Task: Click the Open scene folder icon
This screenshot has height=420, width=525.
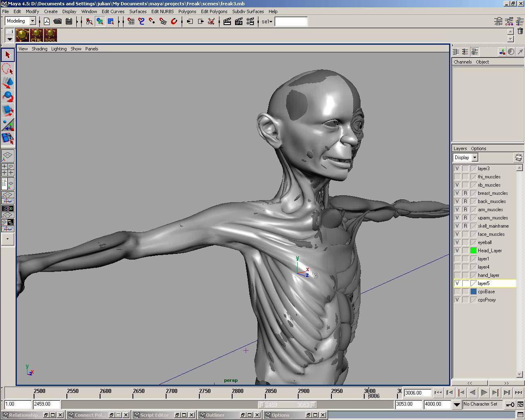Action: coord(57,21)
